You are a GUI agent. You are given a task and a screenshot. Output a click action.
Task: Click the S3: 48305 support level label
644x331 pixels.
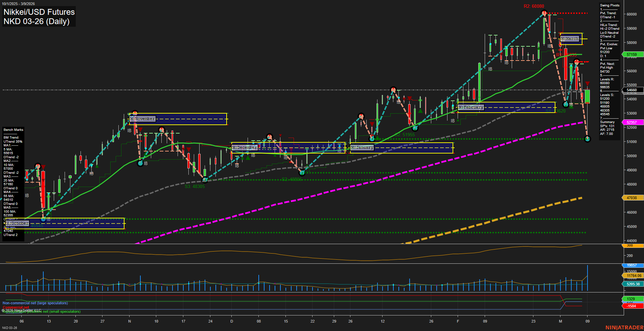click(194, 186)
